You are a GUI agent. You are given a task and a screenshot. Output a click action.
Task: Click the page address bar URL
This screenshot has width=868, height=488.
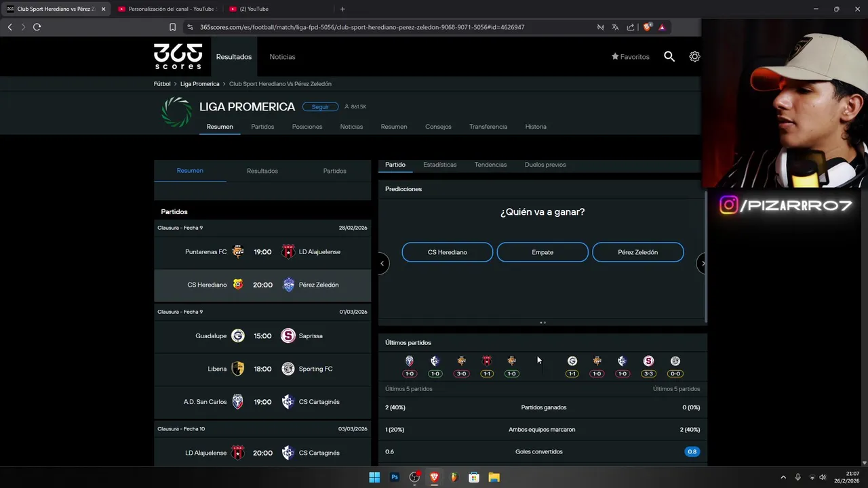point(362,27)
